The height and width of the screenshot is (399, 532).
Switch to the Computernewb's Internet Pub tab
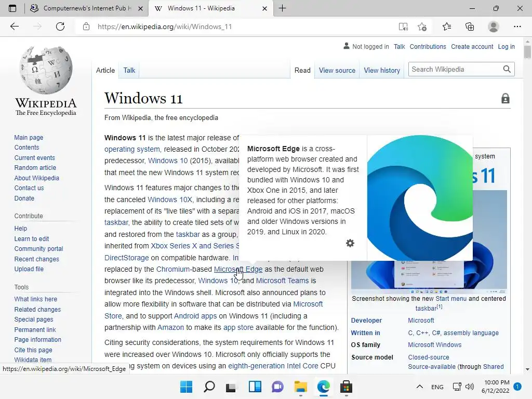pyautogui.click(x=87, y=8)
